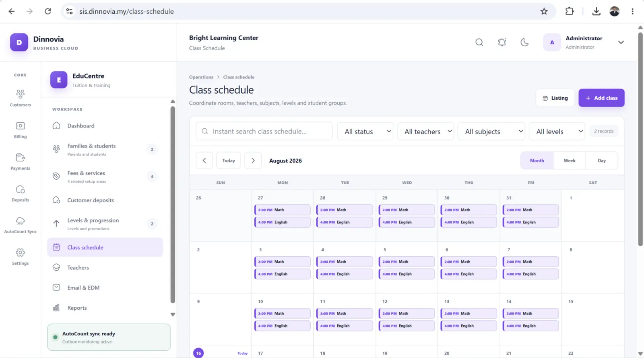Open Friday 14 4:00 PM English class
The height and width of the screenshot is (358, 644).
[531, 326]
